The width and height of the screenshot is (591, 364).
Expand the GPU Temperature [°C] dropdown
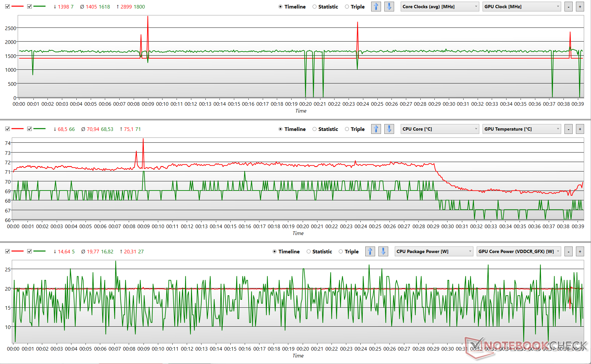pos(522,129)
